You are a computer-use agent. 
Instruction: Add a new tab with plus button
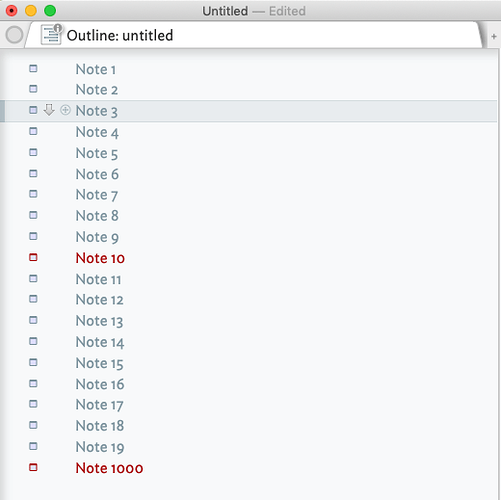(494, 36)
